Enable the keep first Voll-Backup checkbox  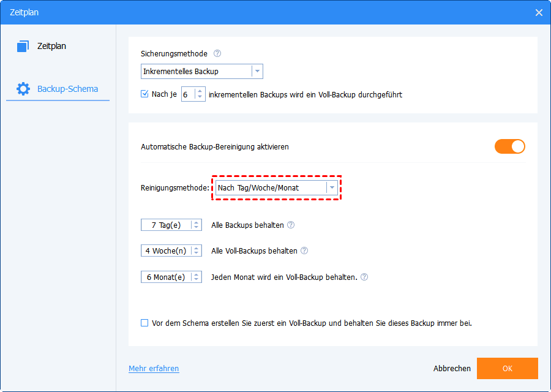coord(144,323)
